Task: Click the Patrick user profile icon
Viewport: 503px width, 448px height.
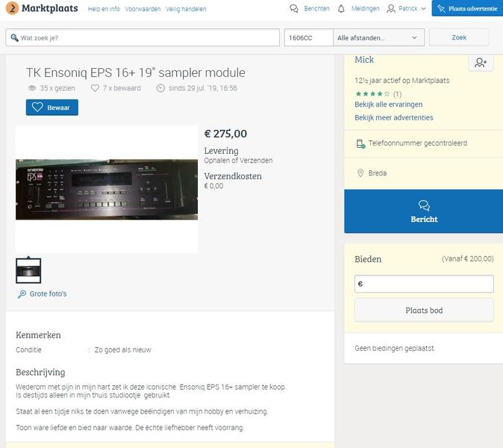Action: tap(391, 9)
